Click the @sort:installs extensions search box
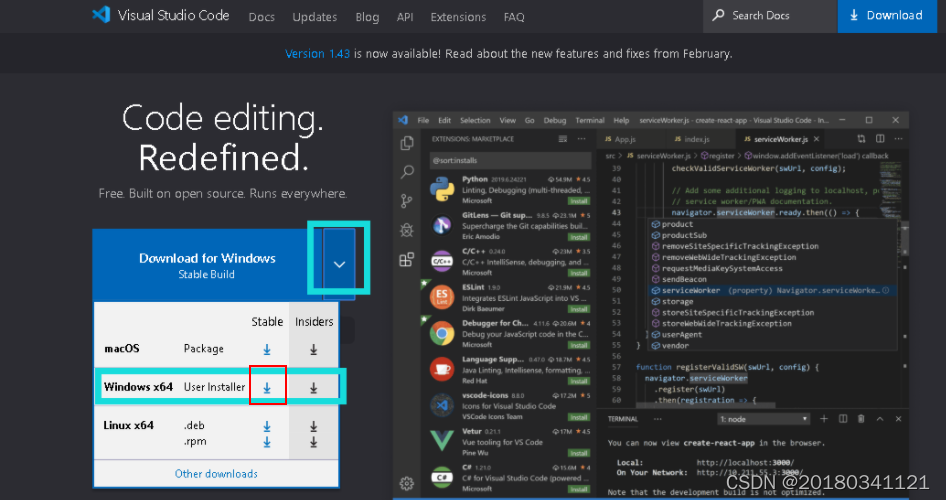 510,160
